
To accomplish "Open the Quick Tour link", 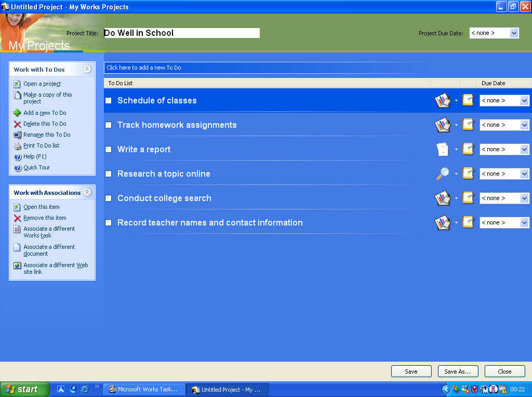I will point(35,168).
